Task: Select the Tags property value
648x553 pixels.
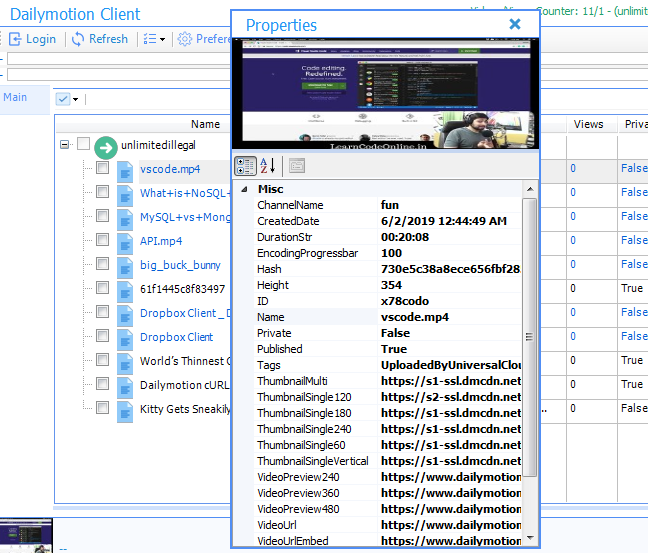Action: coord(450,365)
